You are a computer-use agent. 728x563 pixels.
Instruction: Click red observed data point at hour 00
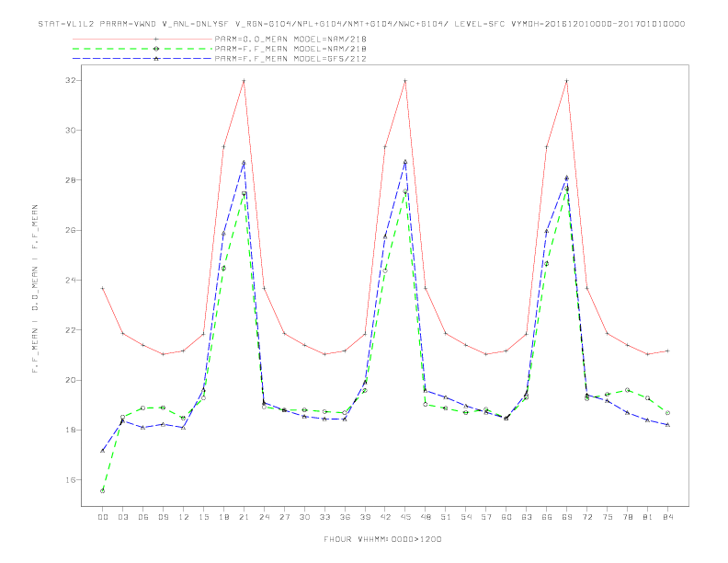click(x=103, y=288)
